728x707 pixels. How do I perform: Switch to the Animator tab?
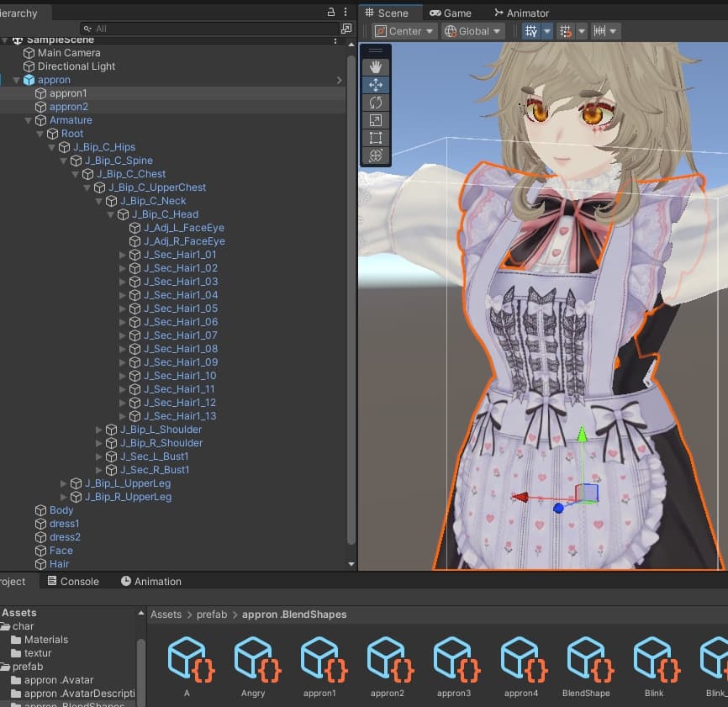(521, 13)
